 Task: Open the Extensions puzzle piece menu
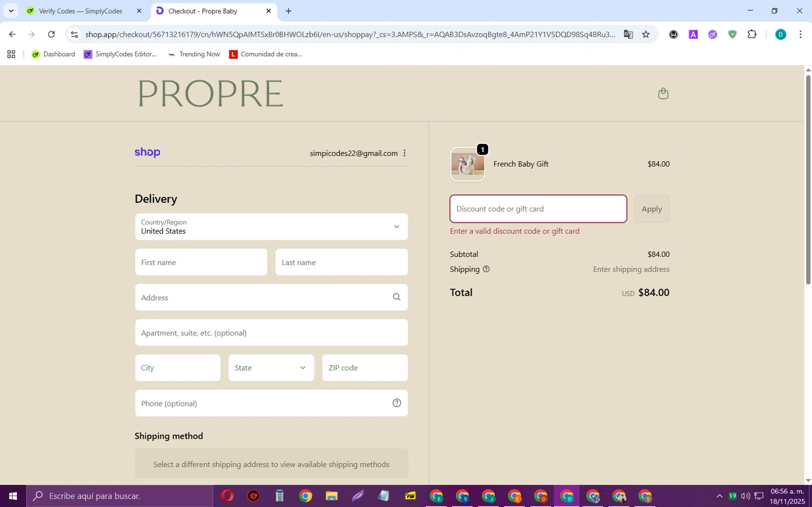(752, 35)
